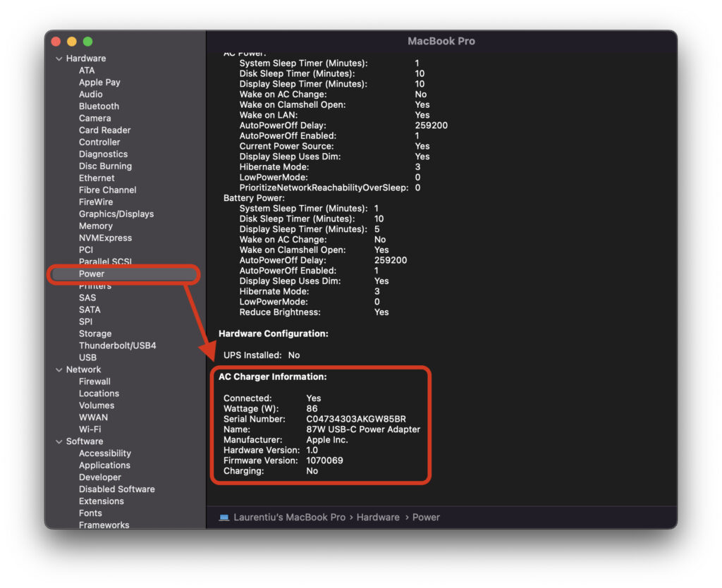Click Laurentiu's MacBook Pro in path bar
Screen dimensions: 722x588
[290, 517]
